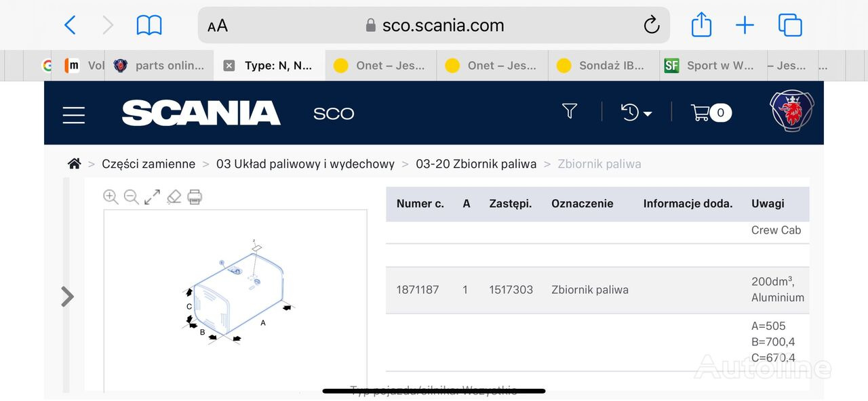Open the shopping cart
The height and width of the screenshot is (401, 868).
[x=711, y=112]
